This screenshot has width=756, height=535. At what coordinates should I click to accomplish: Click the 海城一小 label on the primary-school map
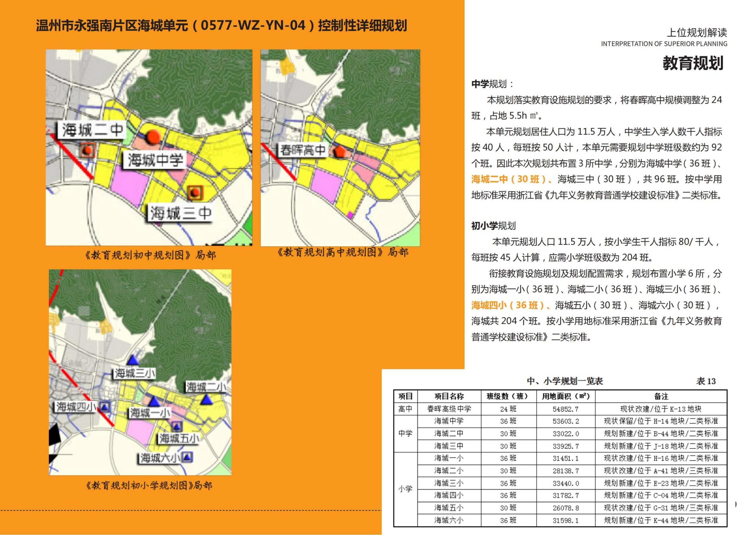point(150,413)
